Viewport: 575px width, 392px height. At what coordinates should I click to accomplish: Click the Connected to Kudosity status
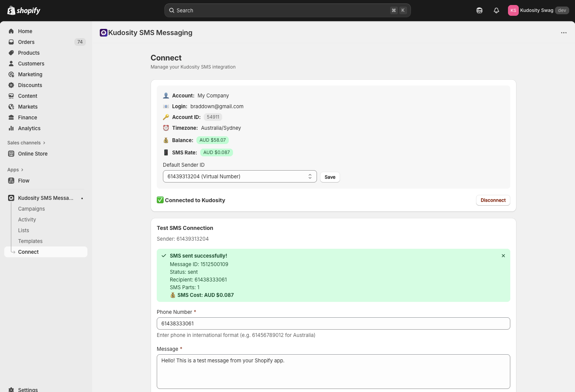191,200
